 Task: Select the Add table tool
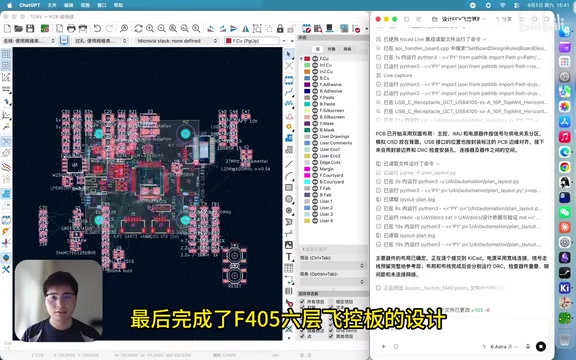click(x=289, y=268)
